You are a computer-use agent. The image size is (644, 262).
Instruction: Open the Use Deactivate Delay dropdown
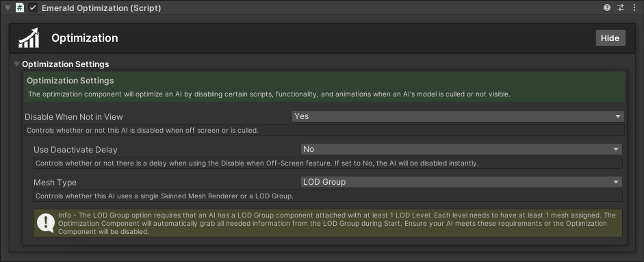pyautogui.click(x=462, y=149)
